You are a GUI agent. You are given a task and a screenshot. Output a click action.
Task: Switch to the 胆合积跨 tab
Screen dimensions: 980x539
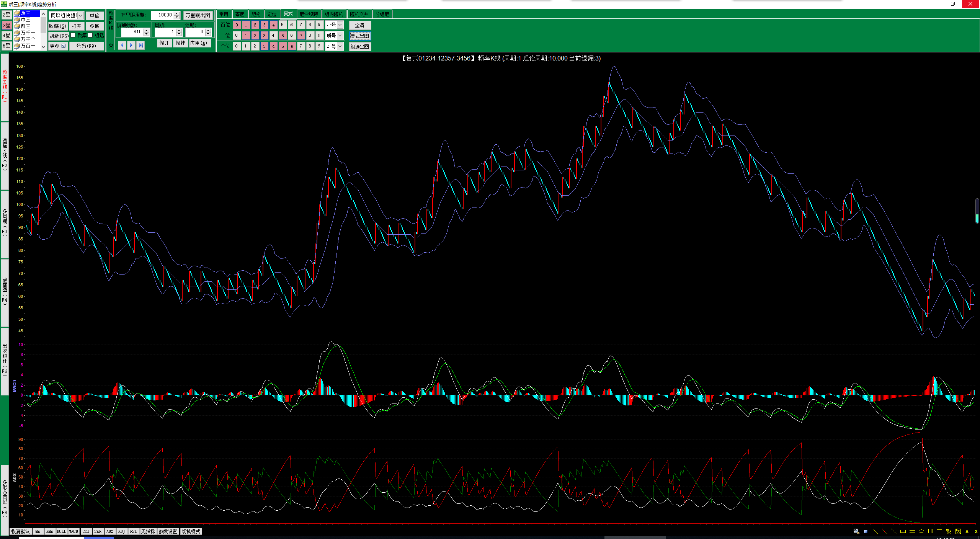pyautogui.click(x=309, y=14)
